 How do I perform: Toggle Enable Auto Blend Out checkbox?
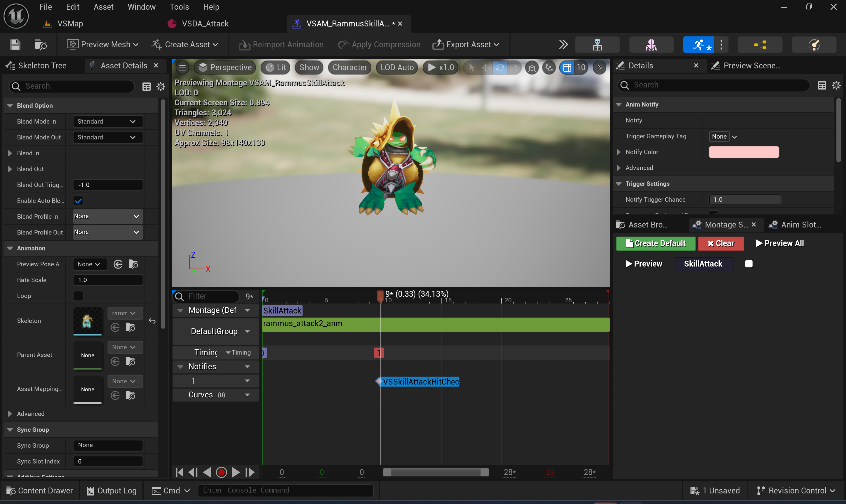point(78,201)
